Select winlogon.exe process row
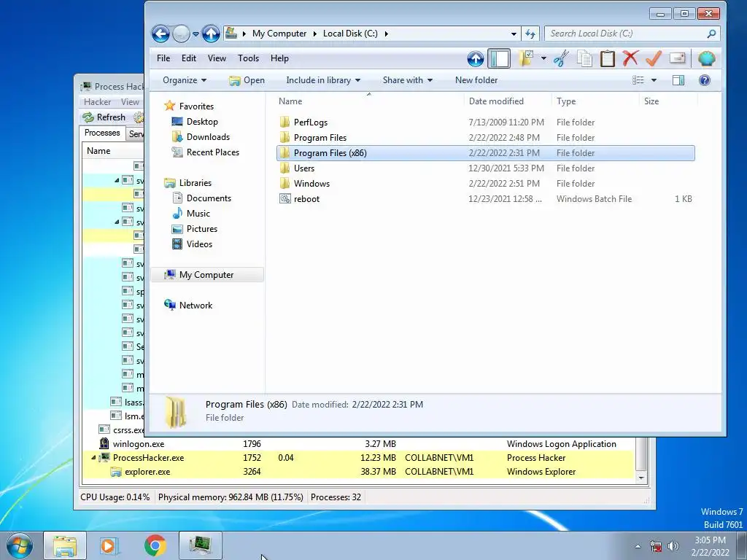This screenshot has height=560, width=747. (358, 444)
